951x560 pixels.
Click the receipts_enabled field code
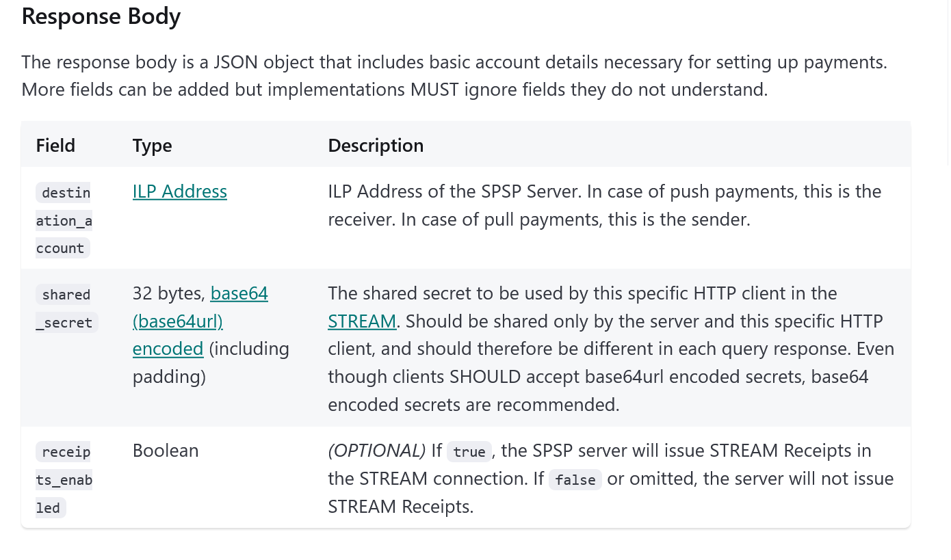pos(64,479)
